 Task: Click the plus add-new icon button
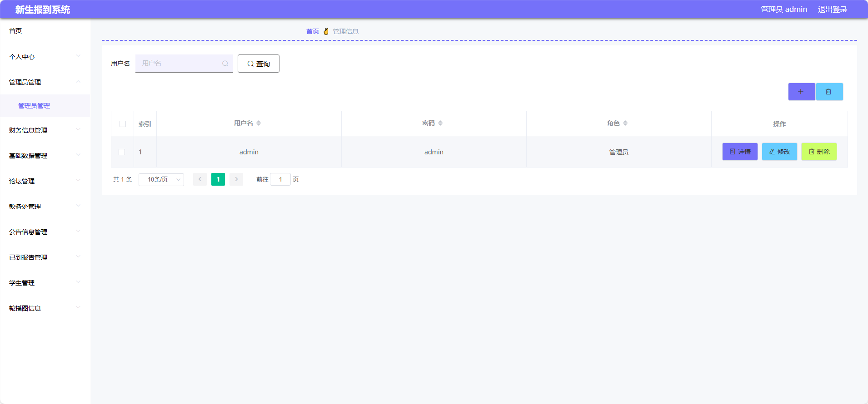pyautogui.click(x=802, y=92)
